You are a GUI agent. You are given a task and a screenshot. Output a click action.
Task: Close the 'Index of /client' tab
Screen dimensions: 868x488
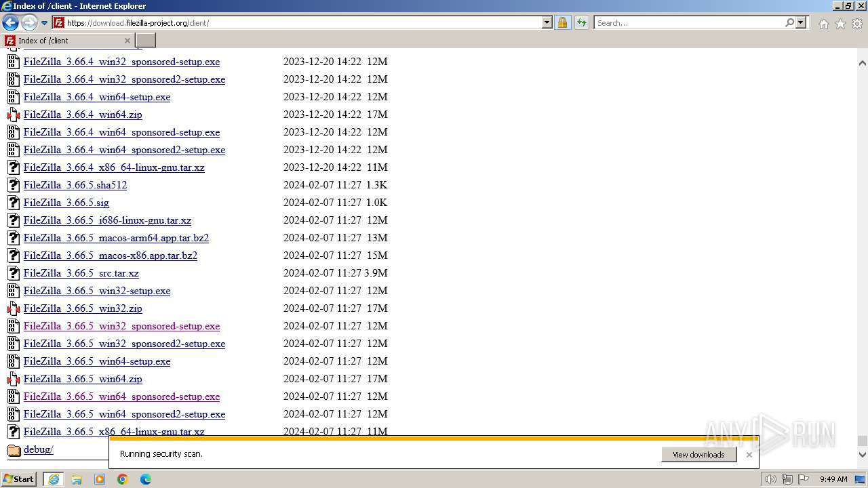pyautogui.click(x=127, y=40)
